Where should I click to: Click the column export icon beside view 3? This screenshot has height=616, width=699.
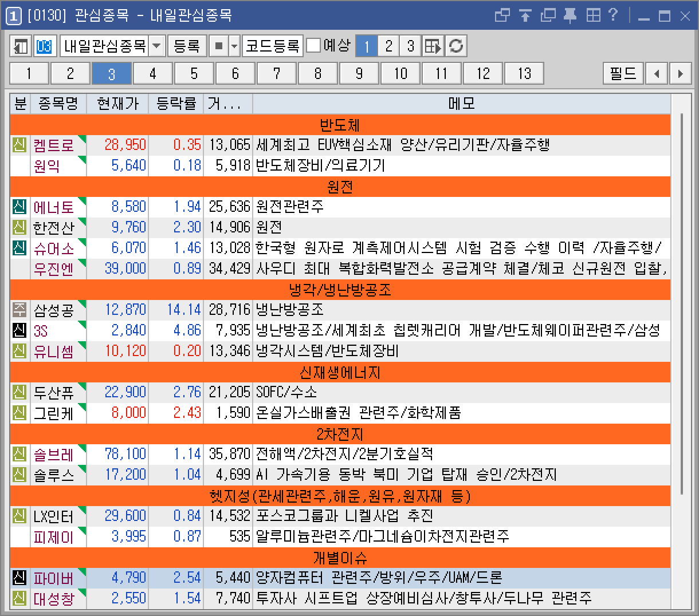pos(433,46)
